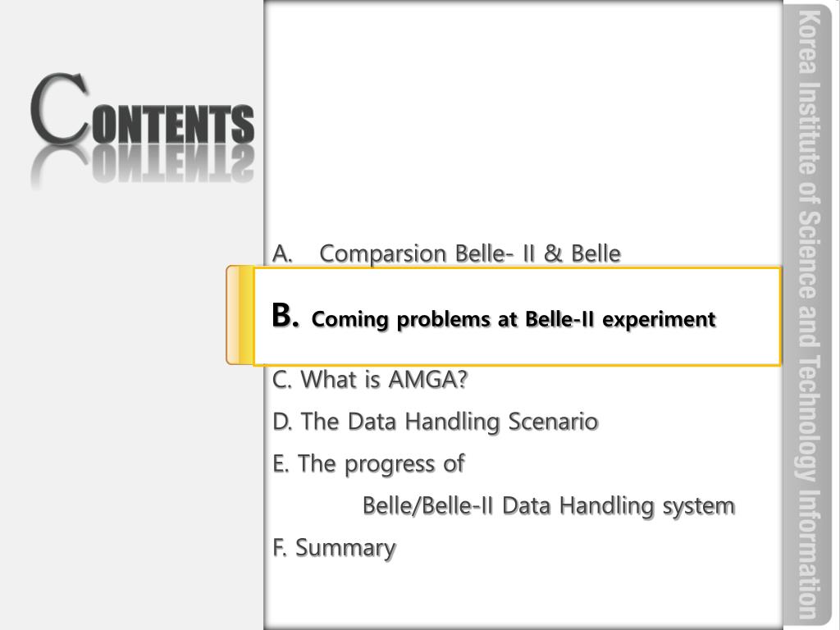This screenshot has height=630, width=840.
Task: Click the 'Belle-II experiment' phrase in item B
Action: (620, 319)
